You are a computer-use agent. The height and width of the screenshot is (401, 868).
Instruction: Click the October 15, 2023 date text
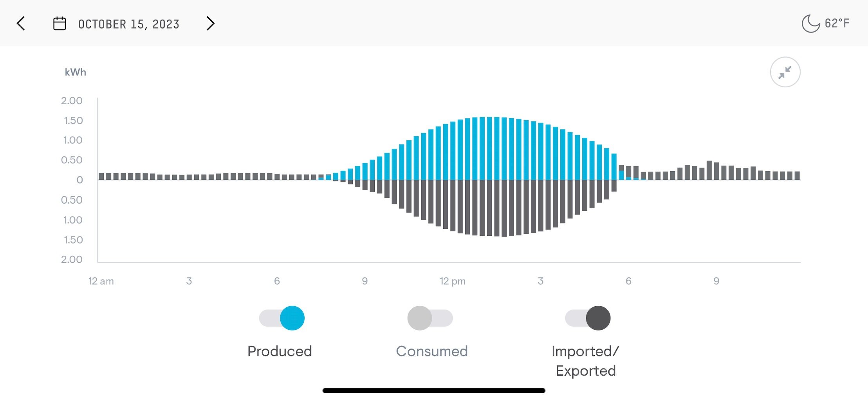(129, 24)
